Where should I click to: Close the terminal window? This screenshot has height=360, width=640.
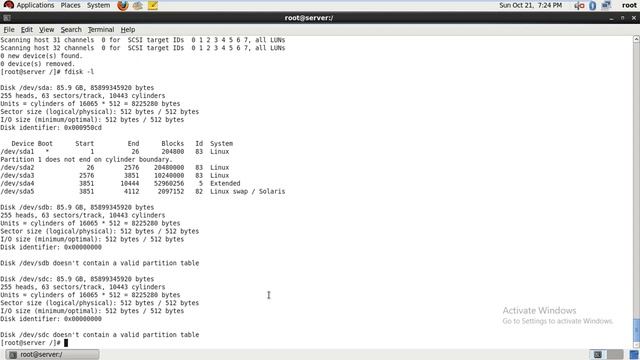pos(634,18)
